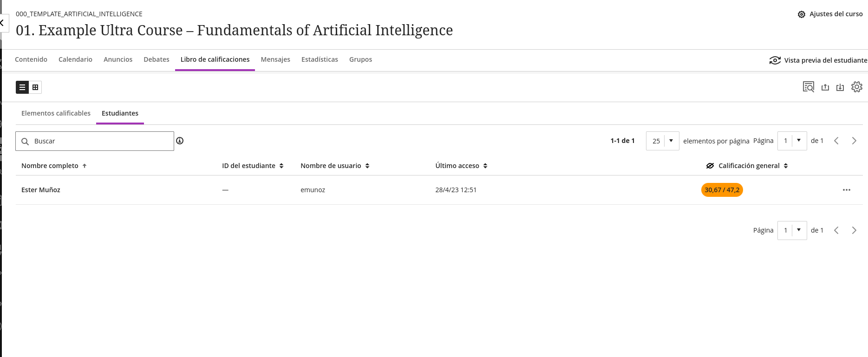The width and height of the screenshot is (868, 357).
Task: Open the Estadísticas tab
Action: 320,59
